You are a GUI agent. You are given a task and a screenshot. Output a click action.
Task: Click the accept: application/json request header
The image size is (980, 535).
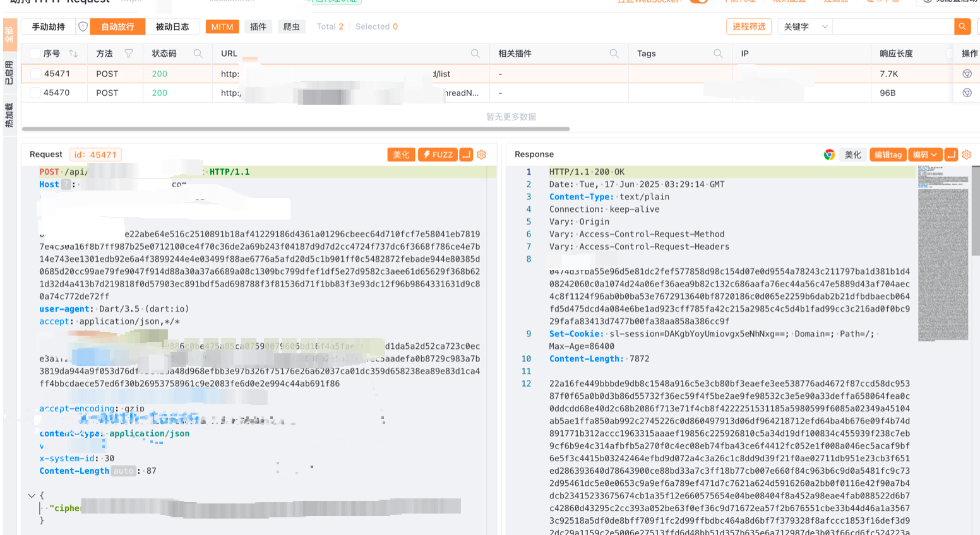[x=110, y=321]
